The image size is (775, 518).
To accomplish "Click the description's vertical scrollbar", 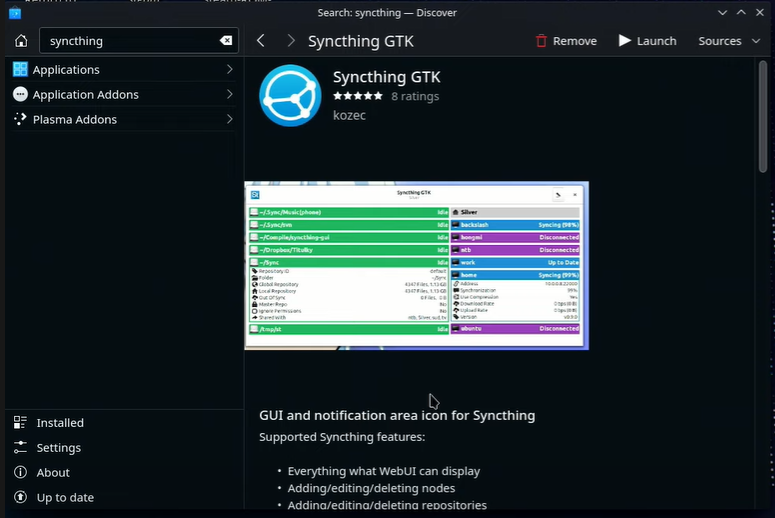I will pos(763,116).
